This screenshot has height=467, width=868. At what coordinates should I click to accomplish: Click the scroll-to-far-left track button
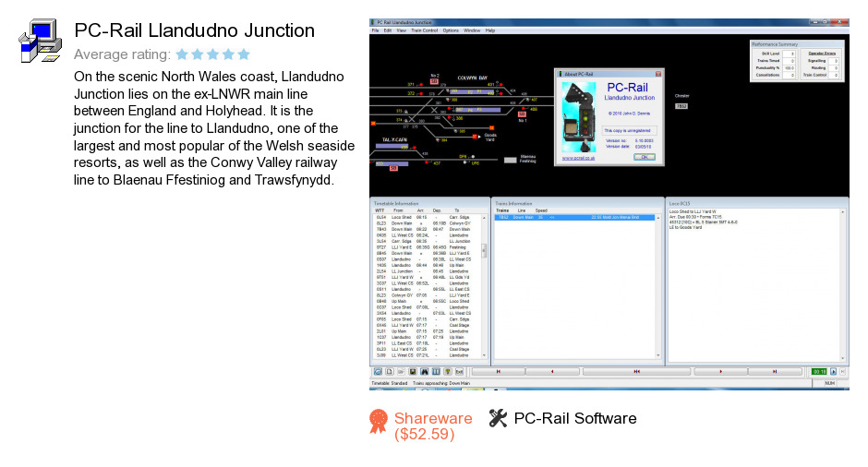pyautogui.click(x=499, y=372)
